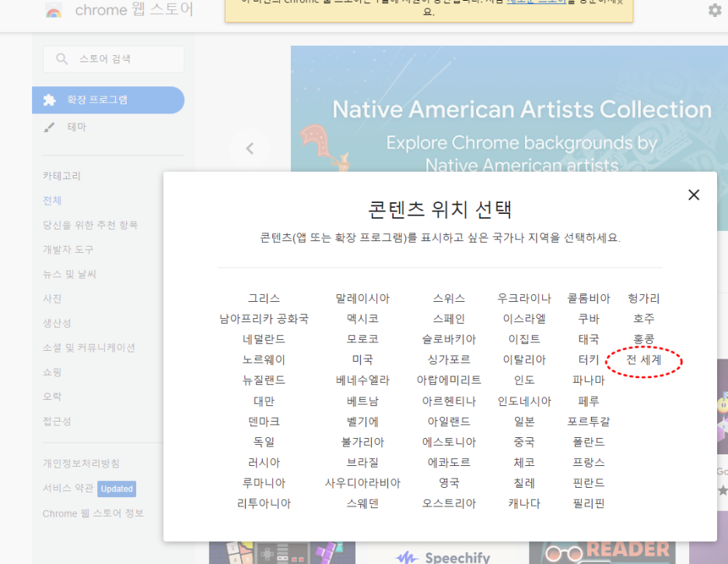Click the search magnifier icon

[61, 59]
